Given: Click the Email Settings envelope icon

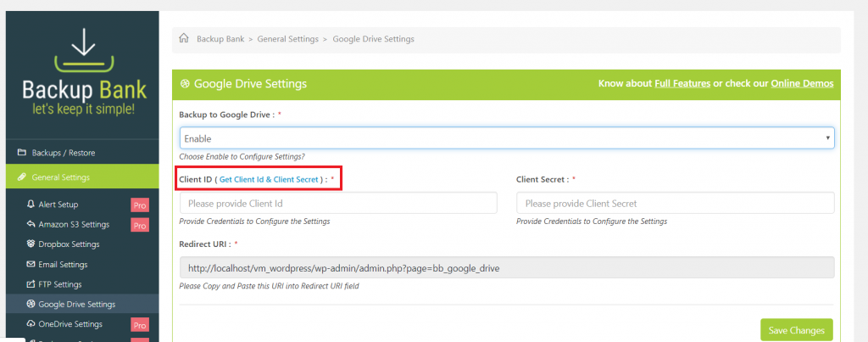Looking at the screenshot, I should pos(31,265).
